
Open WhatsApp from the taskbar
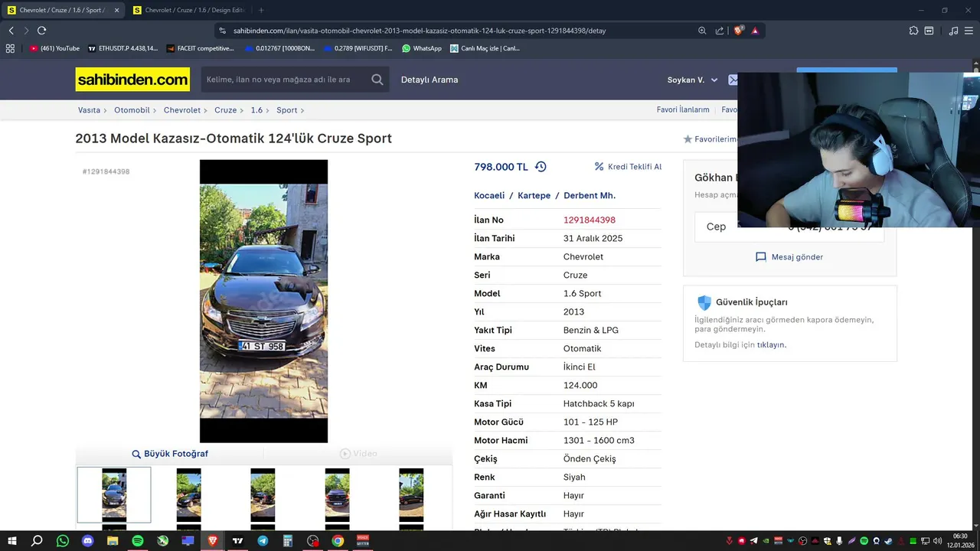[x=63, y=541]
